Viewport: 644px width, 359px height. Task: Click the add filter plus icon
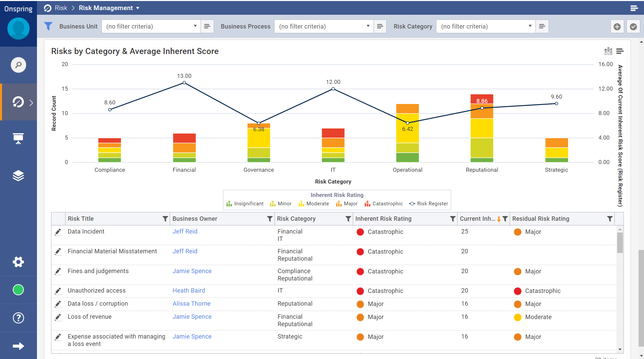coord(617,27)
